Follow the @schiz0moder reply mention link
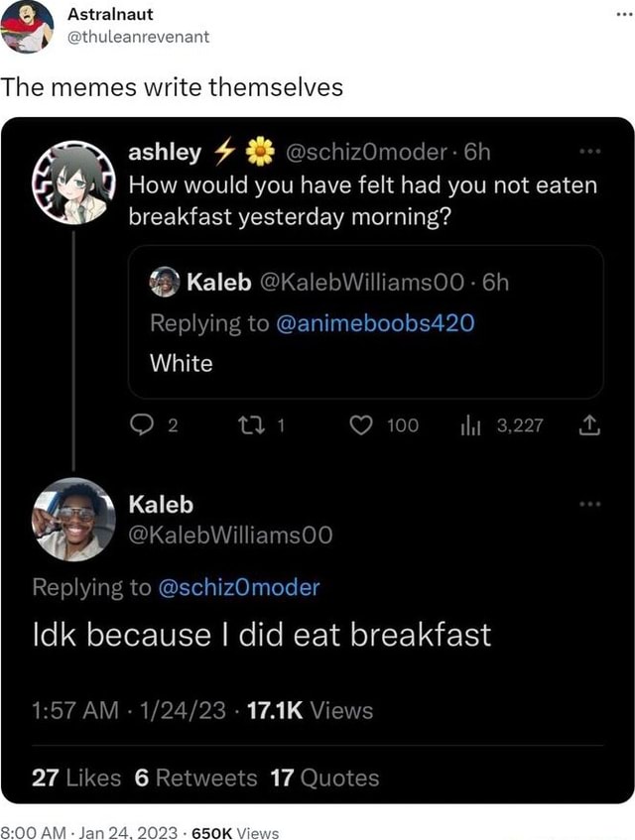The image size is (635, 840). pyautogui.click(x=238, y=587)
